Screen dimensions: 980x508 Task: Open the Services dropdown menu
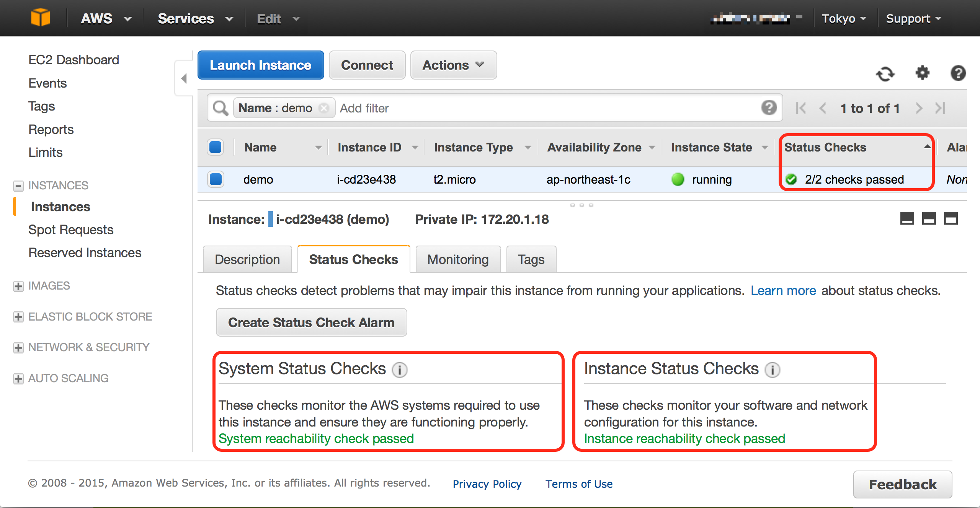195,18
